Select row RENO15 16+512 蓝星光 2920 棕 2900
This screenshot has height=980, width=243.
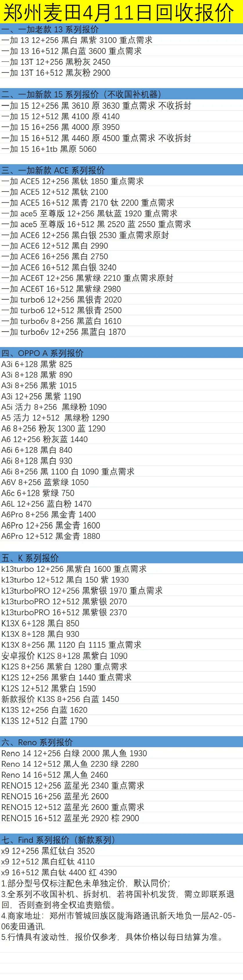[121, 818]
